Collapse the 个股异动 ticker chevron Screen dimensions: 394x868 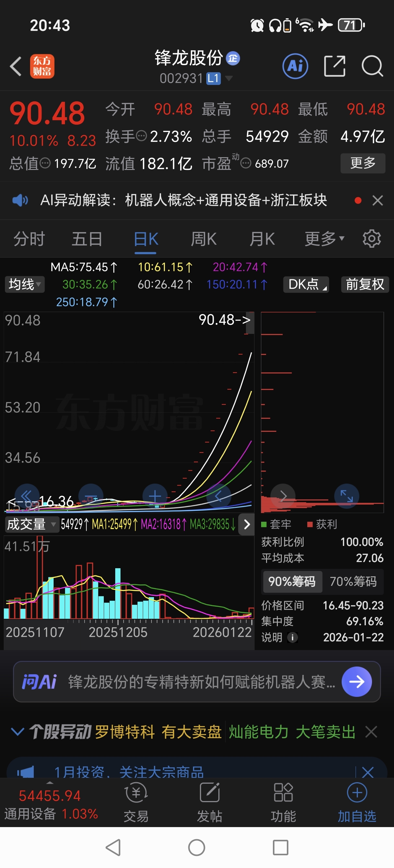[18, 732]
